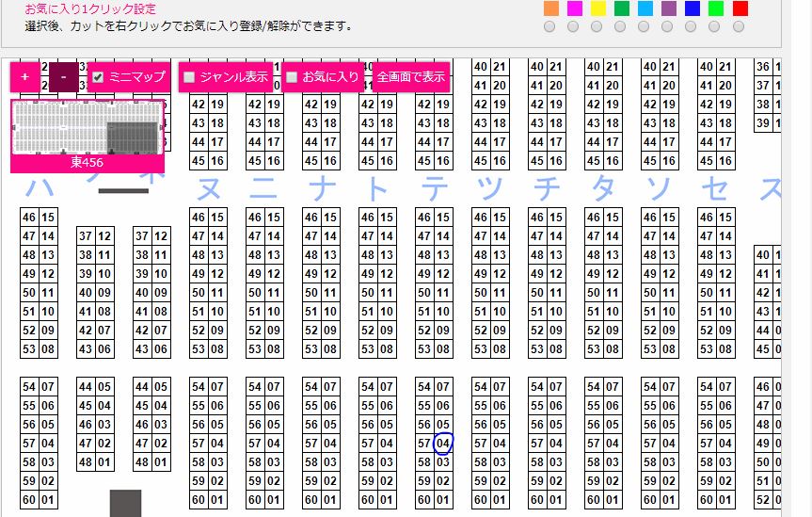Select booth 42 in the ヌ column

click(x=199, y=105)
